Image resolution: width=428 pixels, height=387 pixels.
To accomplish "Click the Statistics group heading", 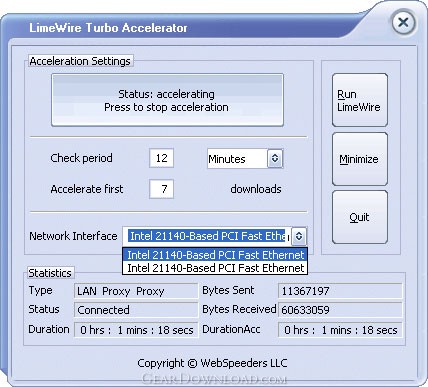I will click(x=50, y=273).
